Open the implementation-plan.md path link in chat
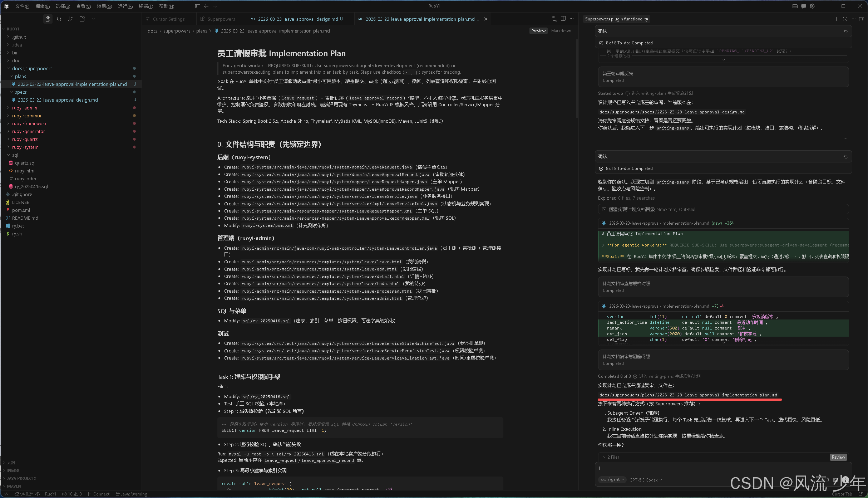 click(688, 395)
